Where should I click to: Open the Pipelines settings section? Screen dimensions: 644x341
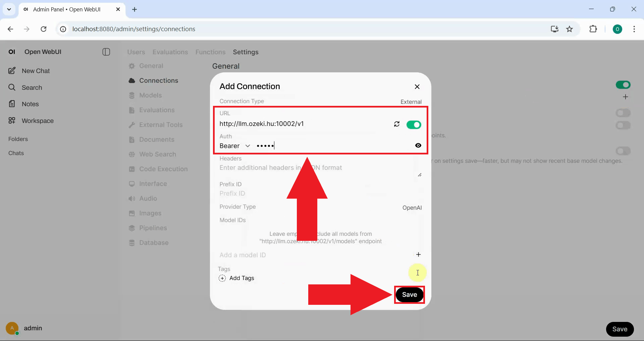tap(153, 228)
